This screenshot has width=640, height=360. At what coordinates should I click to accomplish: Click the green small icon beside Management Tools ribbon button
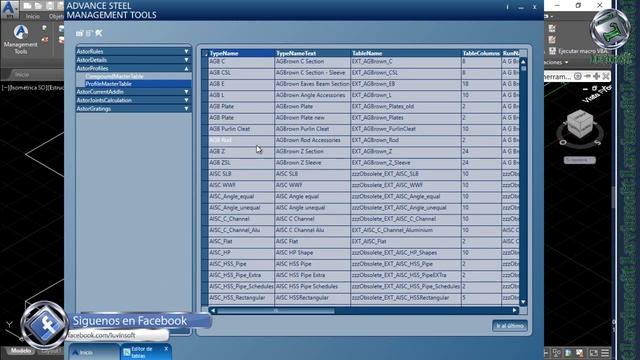point(44,28)
